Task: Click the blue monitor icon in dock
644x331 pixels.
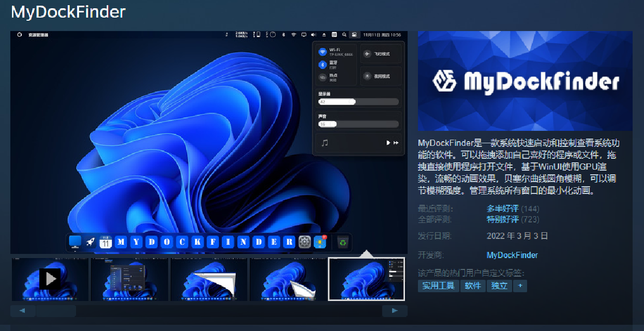Action: click(x=76, y=242)
